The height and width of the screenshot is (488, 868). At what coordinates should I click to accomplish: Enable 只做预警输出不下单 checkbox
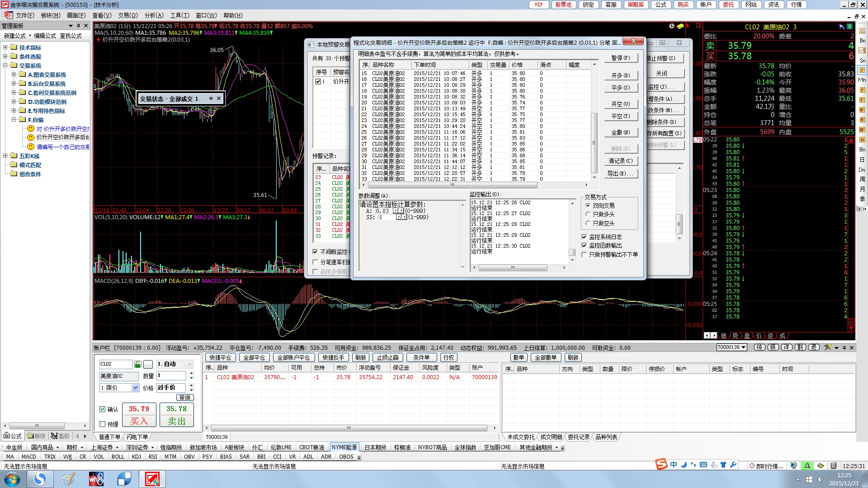coord(584,254)
